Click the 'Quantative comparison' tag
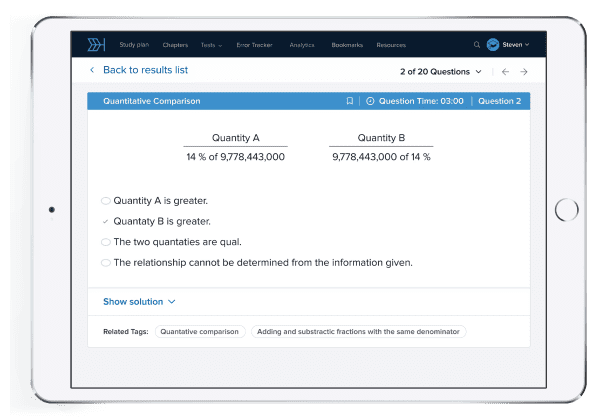This screenshot has height=417, width=600. coord(199,331)
